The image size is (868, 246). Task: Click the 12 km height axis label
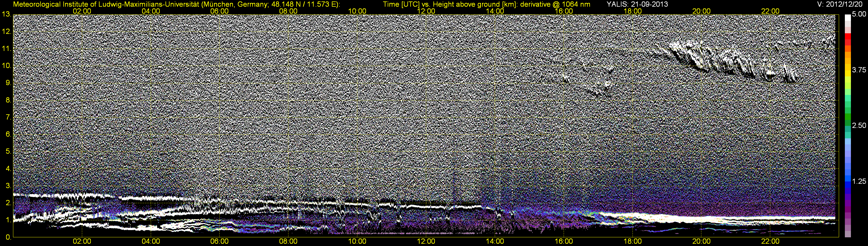click(x=6, y=31)
